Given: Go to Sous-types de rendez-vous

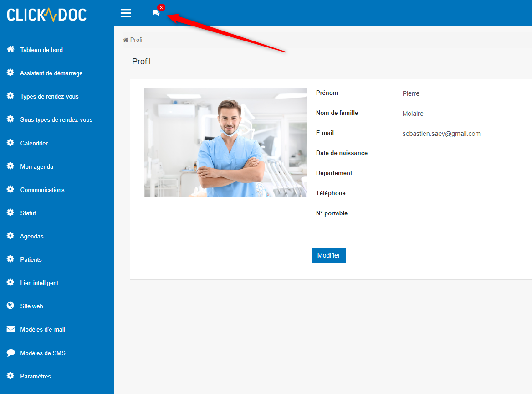Looking at the screenshot, I should click(56, 119).
